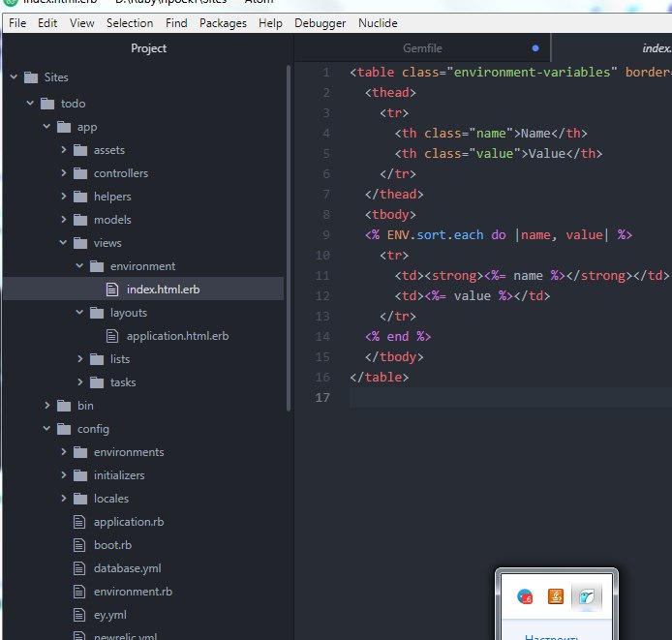Click the ey.yml file icon
672x640 pixels.
point(79,615)
